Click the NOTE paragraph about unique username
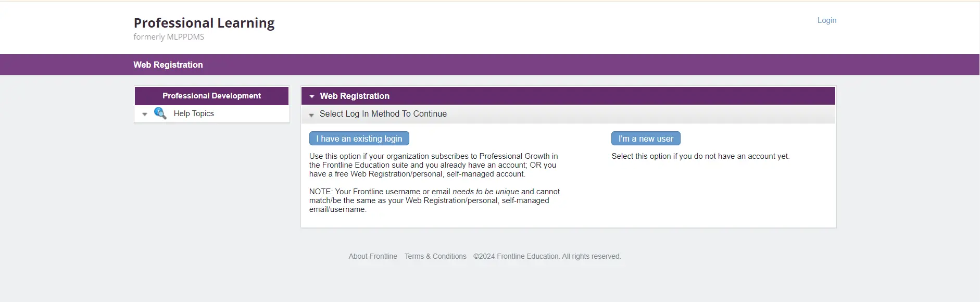 click(435, 200)
